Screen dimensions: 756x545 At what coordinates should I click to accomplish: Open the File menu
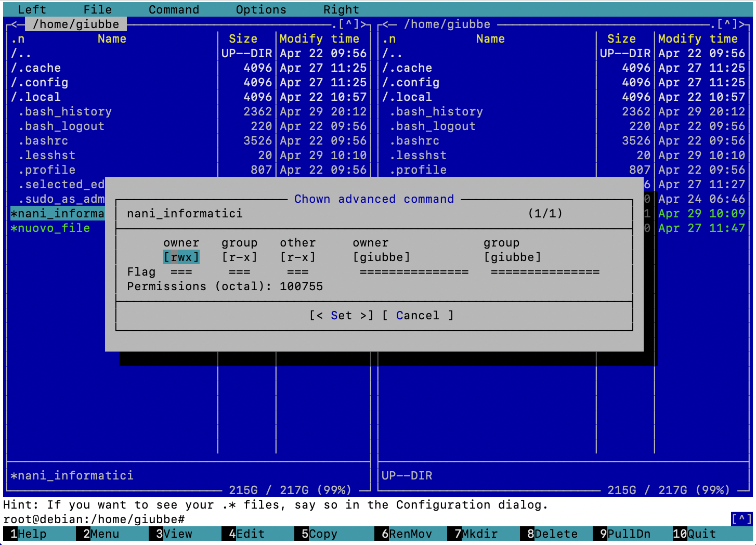point(97,9)
